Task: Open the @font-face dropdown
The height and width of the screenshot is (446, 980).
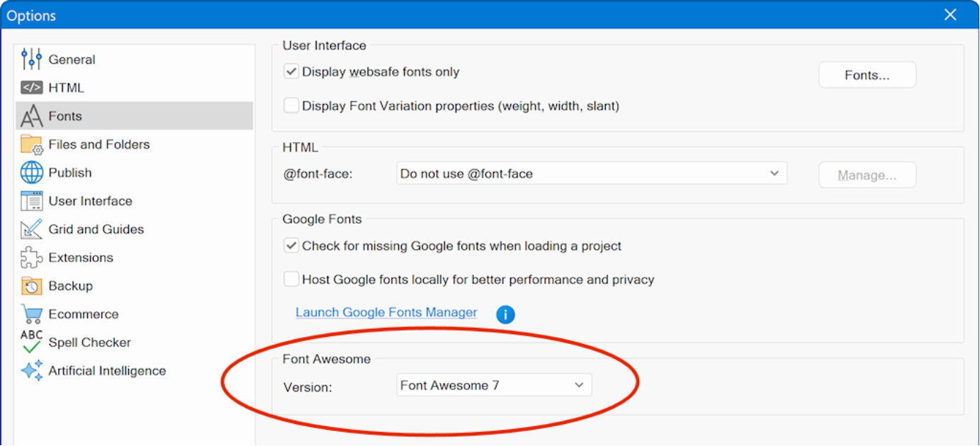Action: [591, 173]
